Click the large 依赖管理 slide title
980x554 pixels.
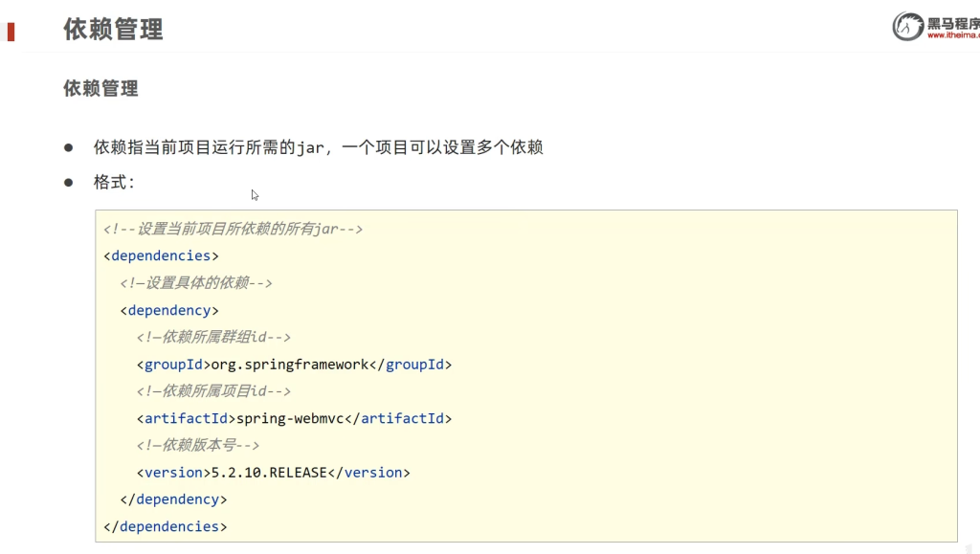[x=113, y=30]
